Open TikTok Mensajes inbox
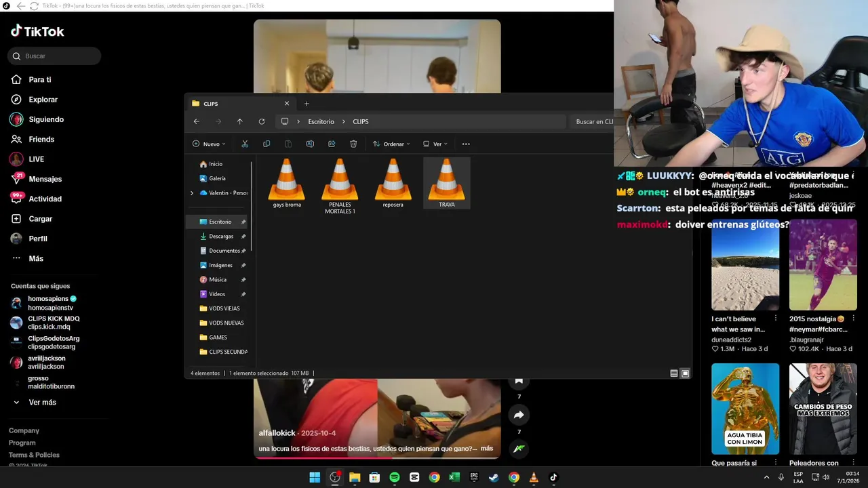Viewport: 868px width, 488px height. (x=45, y=179)
